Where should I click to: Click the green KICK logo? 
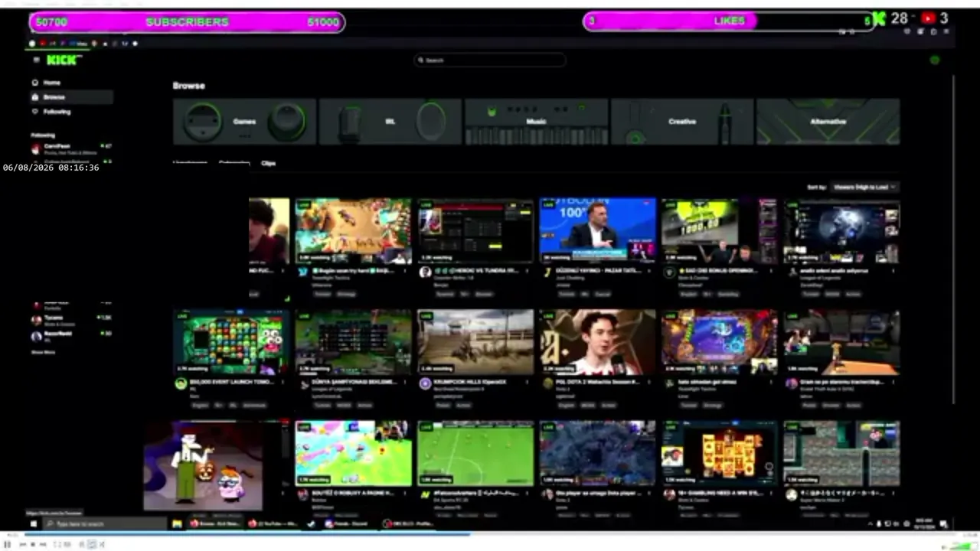point(62,60)
